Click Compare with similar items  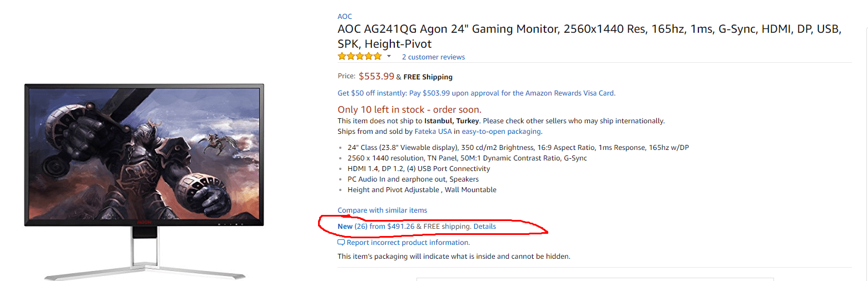pos(382,210)
